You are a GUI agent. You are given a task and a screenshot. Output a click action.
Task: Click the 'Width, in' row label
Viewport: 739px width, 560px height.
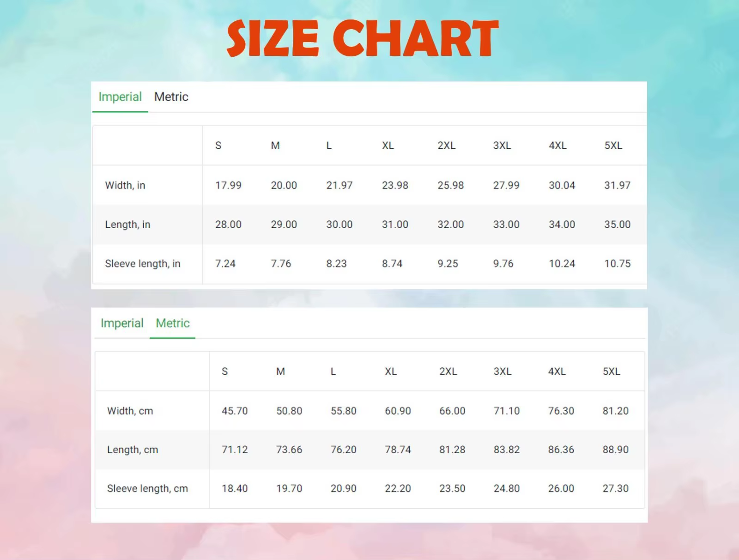(x=125, y=185)
